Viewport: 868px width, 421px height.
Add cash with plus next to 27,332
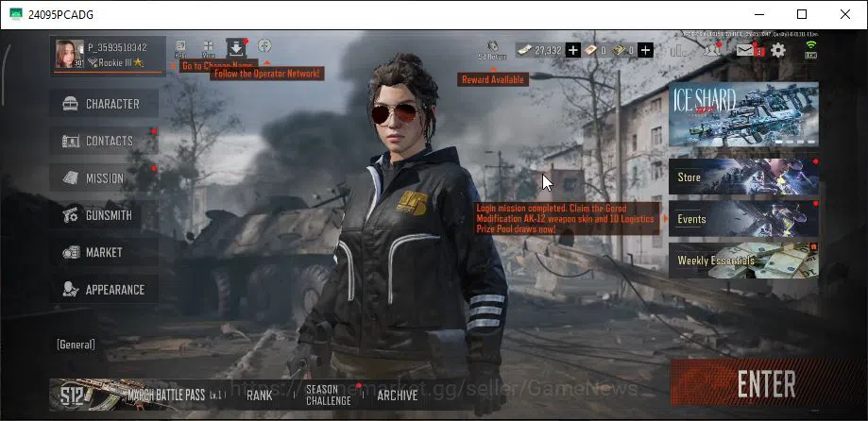tap(573, 50)
